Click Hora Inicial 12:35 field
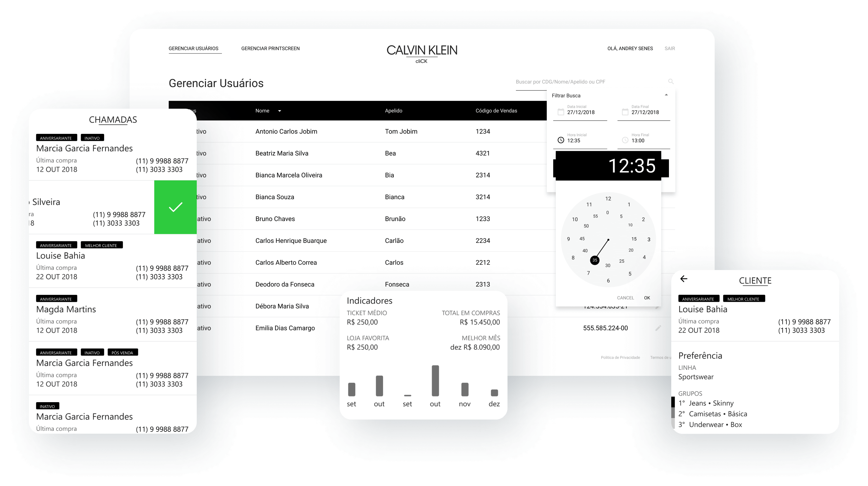This screenshot has width=868, height=486. click(x=580, y=141)
